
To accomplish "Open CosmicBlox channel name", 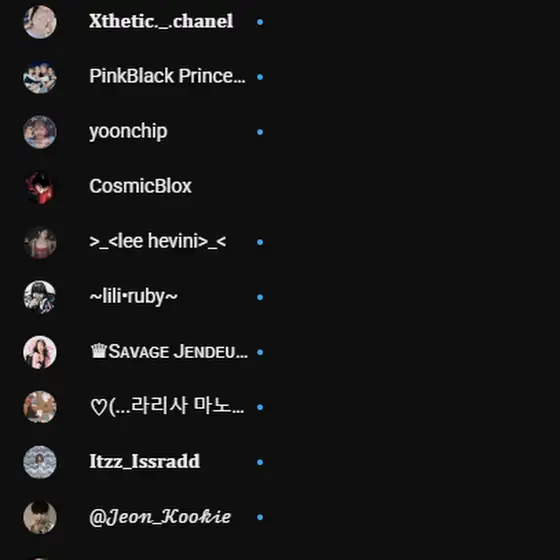I will click(x=140, y=186).
